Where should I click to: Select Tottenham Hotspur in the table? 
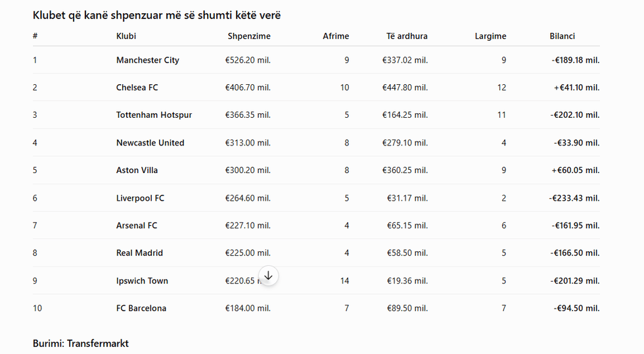[x=154, y=115]
